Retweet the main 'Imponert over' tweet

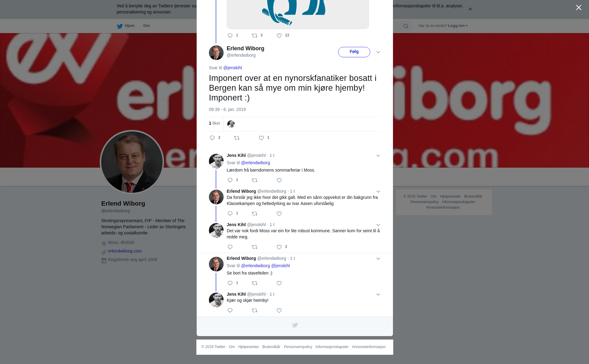point(237,138)
